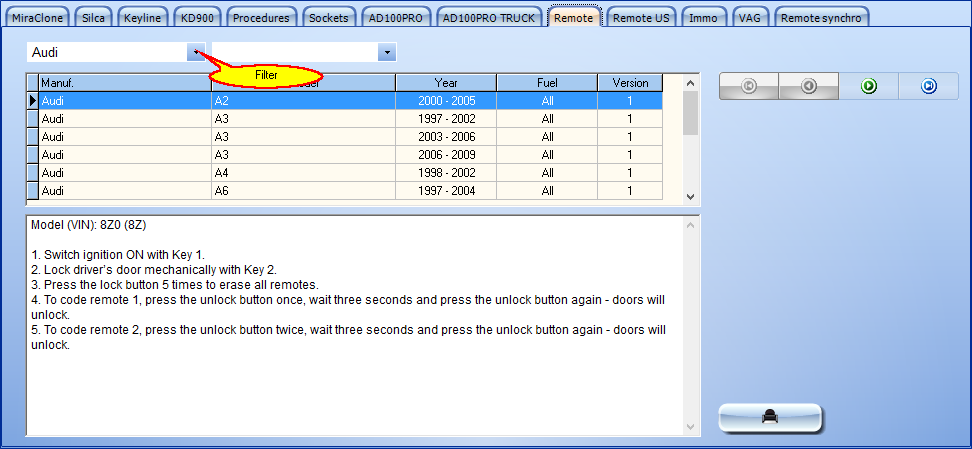Open the VAG tab

tap(749, 18)
